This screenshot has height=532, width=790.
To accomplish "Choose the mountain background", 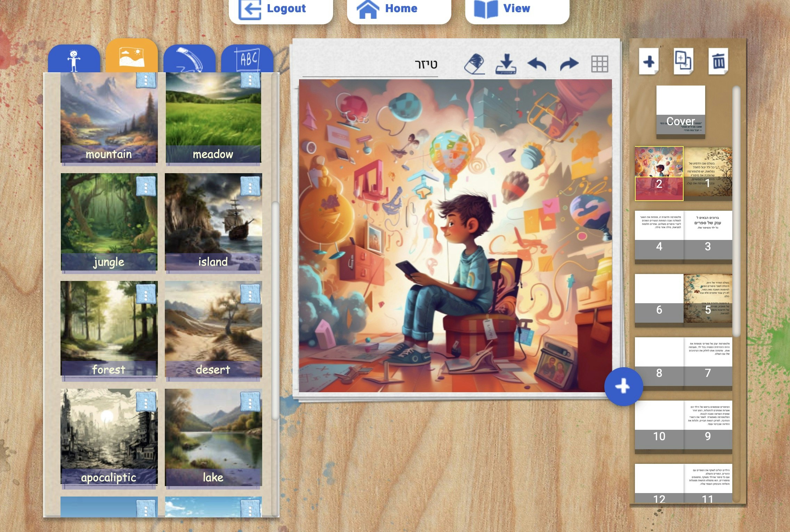I will pos(109,118).
